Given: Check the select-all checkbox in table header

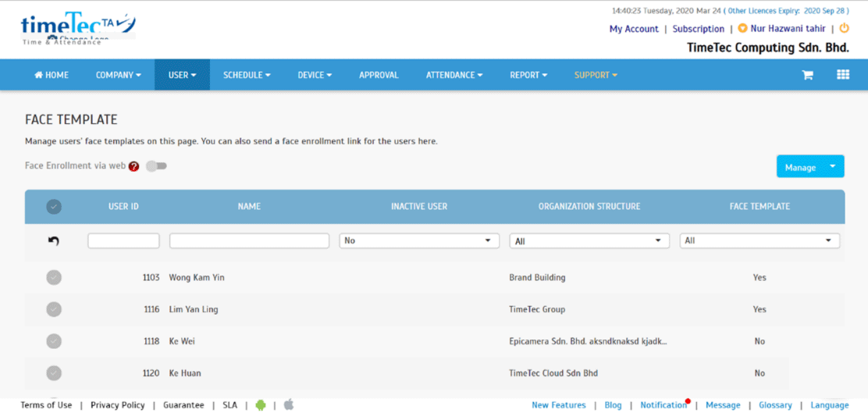Looking at the screenshot, I should tap(54, 206).
